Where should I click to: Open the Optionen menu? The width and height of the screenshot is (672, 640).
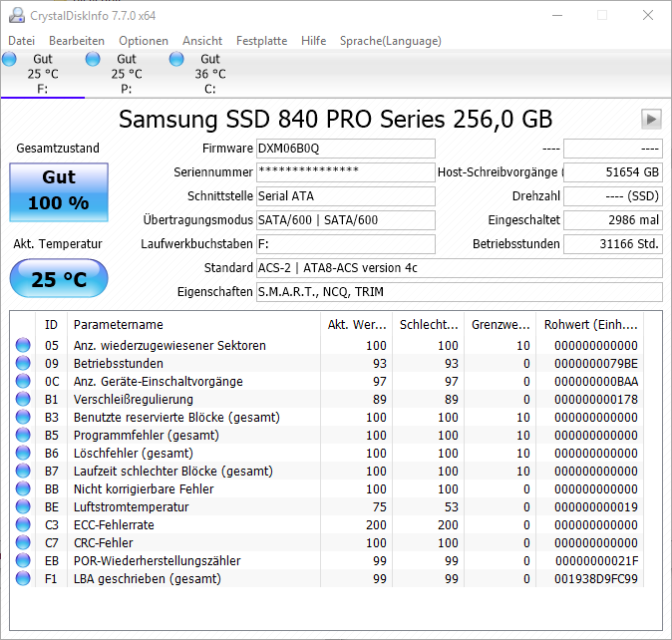coord(144,41)
